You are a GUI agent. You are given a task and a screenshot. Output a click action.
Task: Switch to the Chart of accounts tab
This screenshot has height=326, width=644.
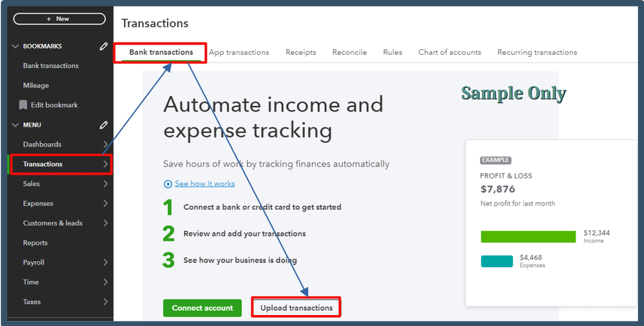pyautogui.click(x=450, y=52)
